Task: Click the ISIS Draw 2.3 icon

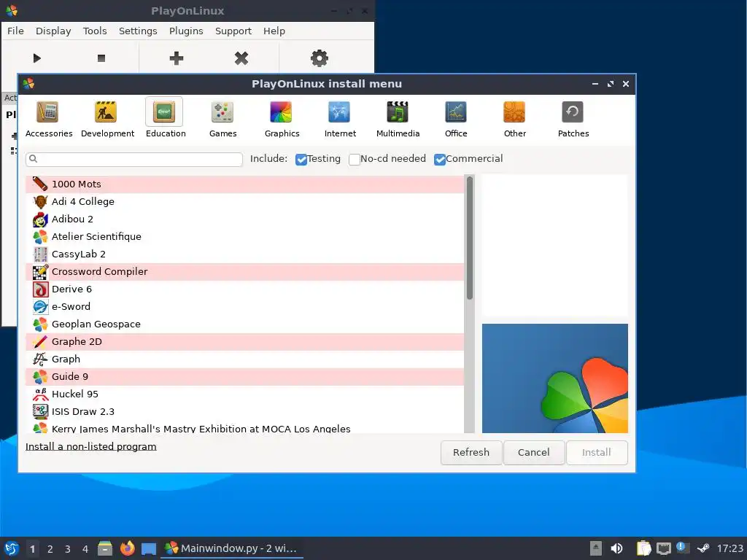Action: point(40,411)
